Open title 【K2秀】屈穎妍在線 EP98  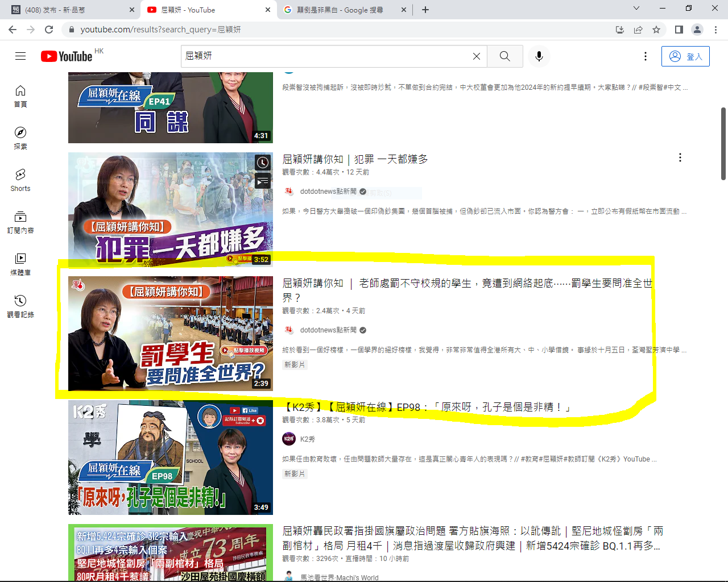[x=427, y=407]
